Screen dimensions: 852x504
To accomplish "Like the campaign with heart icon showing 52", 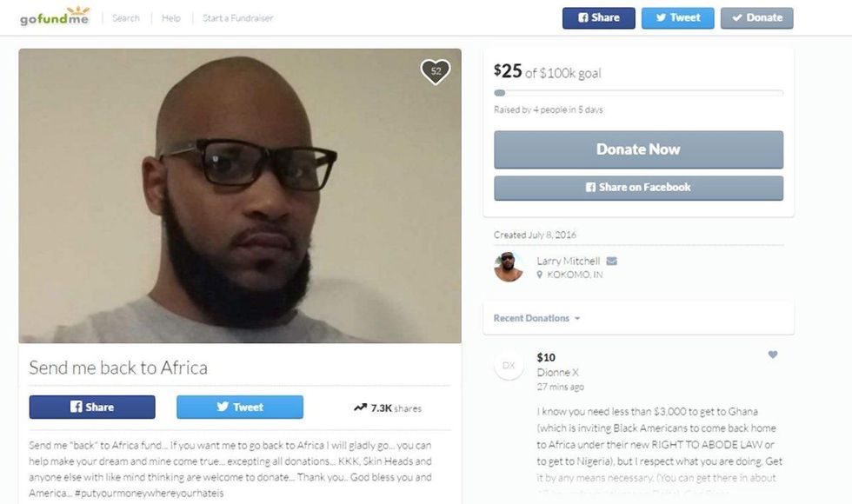I will pyautogui.click(x=436, y=71).
